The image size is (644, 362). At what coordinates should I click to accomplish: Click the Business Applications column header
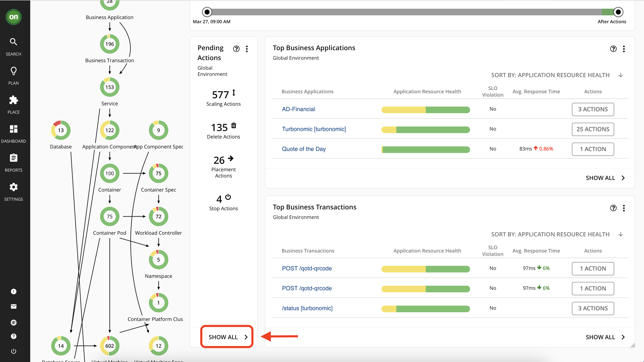[308, 91]
